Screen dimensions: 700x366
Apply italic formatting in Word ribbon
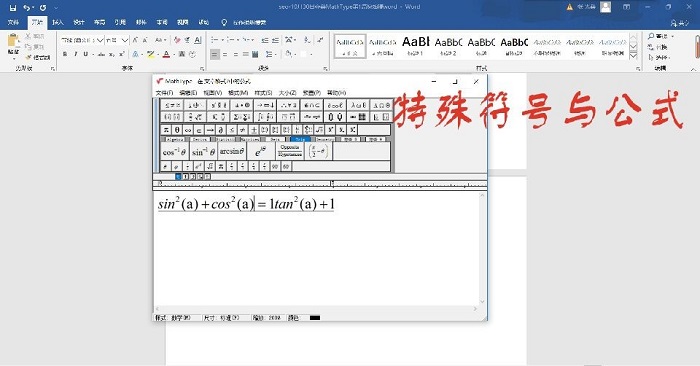click(x=75, y=54)
